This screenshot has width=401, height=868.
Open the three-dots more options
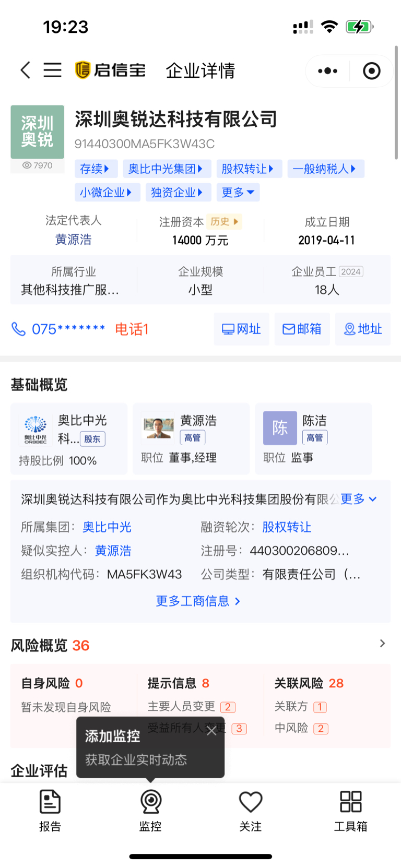coord(327,70)
